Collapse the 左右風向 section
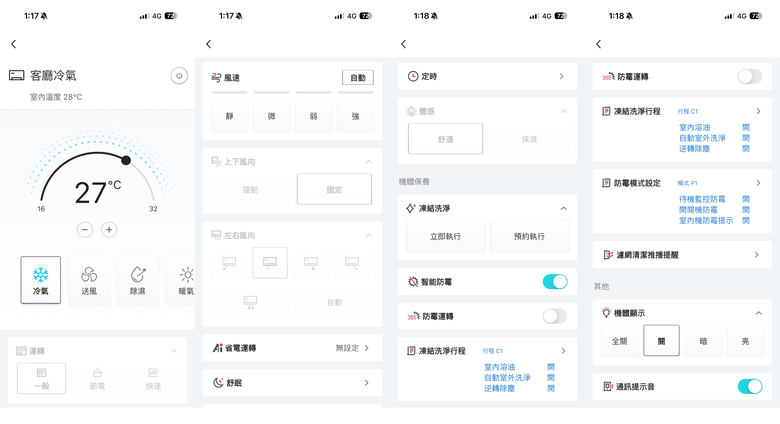 tap(369, 235)
